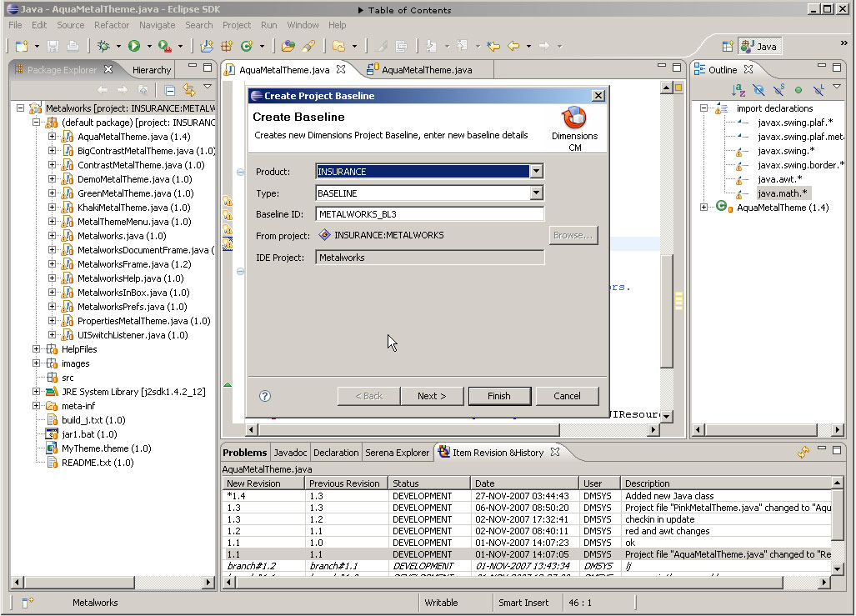The height and width of the screenshot is (616, 856).
Task: Click Cancel in Create Project Baseline dialog
Action: [568, 396]
